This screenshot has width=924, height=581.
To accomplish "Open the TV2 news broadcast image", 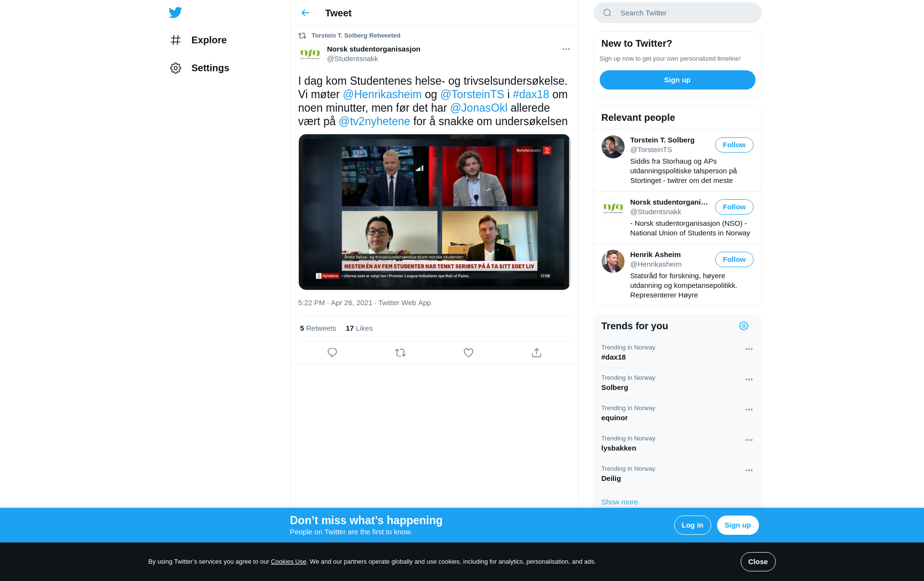I will tap(434, 212).
